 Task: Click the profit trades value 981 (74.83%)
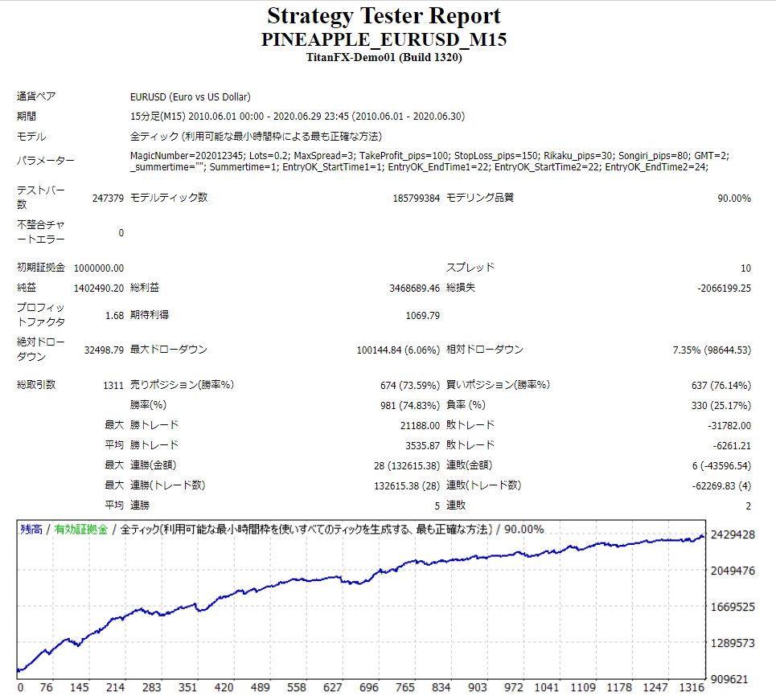click(410, 405)
